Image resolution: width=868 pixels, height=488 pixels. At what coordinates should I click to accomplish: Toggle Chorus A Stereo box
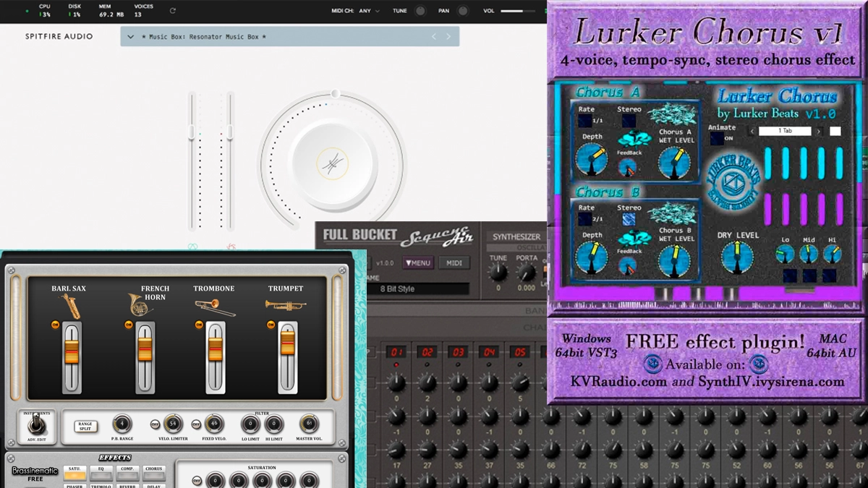click(629, 121)
